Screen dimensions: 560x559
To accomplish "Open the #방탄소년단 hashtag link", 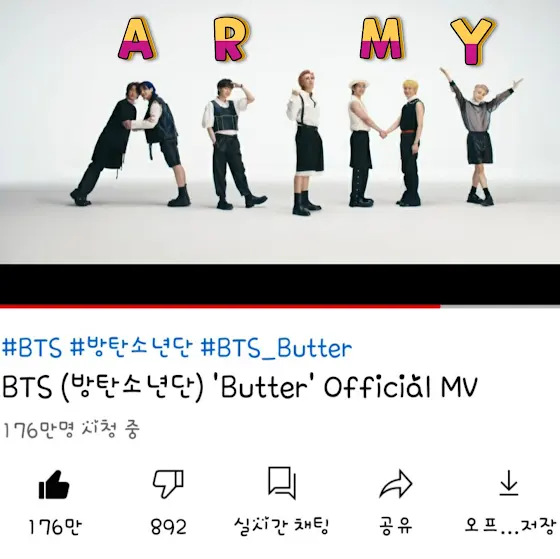I will click(x=131, y=347).
